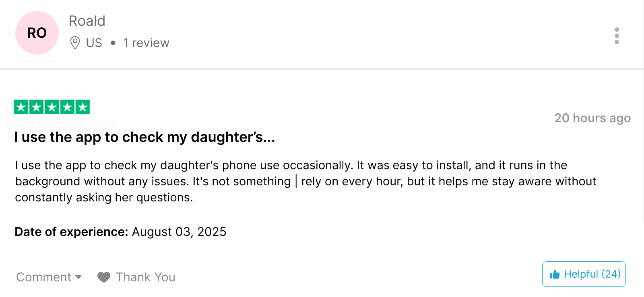Open review title about daughter's app
Viewport: 644px width, 297px height.
pos(144,137)
